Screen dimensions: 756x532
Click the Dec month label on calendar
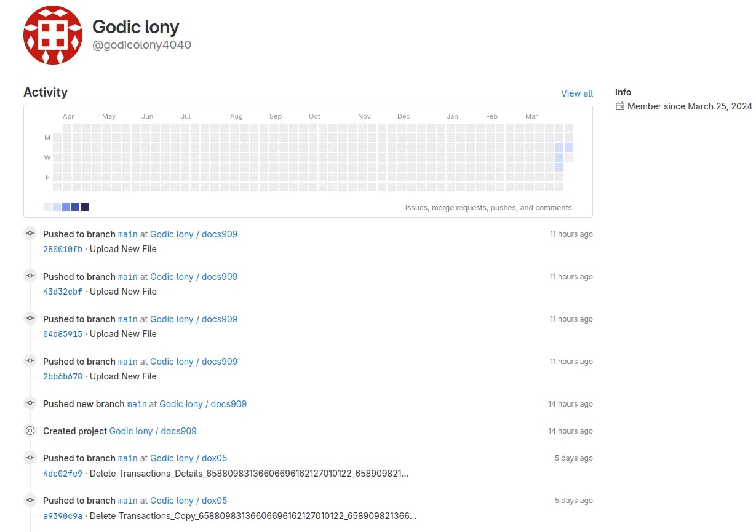404,116
